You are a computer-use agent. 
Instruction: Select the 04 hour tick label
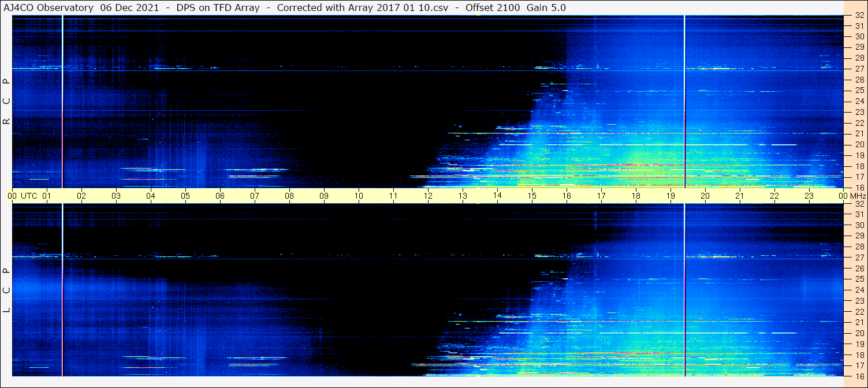pos(151,196)
